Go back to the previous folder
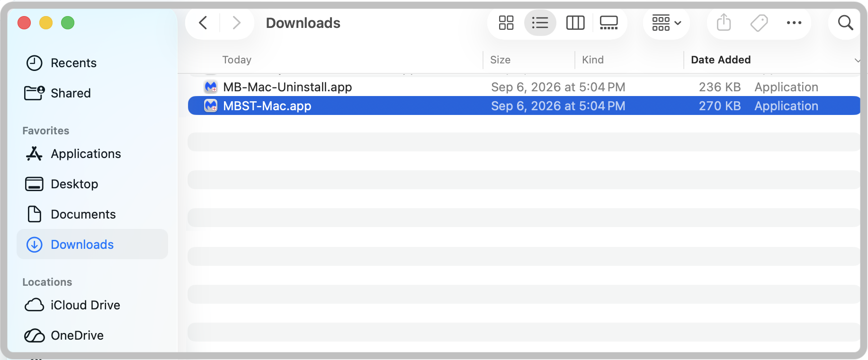Image resolution: width=868 pixels, height=360 pixels. [x=203, y=23]
